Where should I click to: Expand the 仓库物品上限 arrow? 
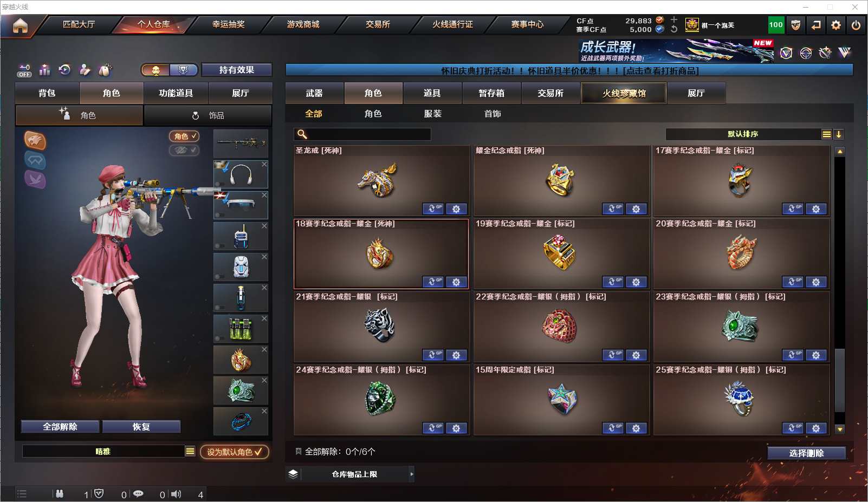tap(412, 474)
